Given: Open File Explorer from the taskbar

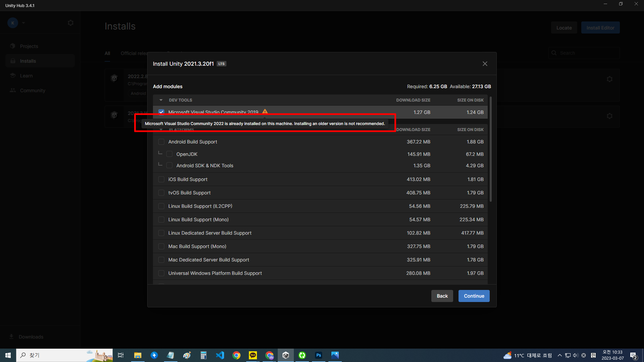Looking at the screenshot, I should (x=138, y=355).
